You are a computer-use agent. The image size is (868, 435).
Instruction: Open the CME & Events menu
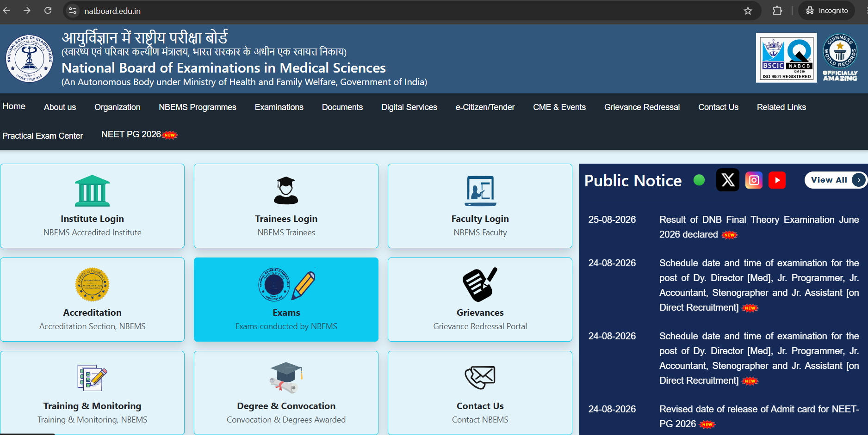(x=559, y=107)
